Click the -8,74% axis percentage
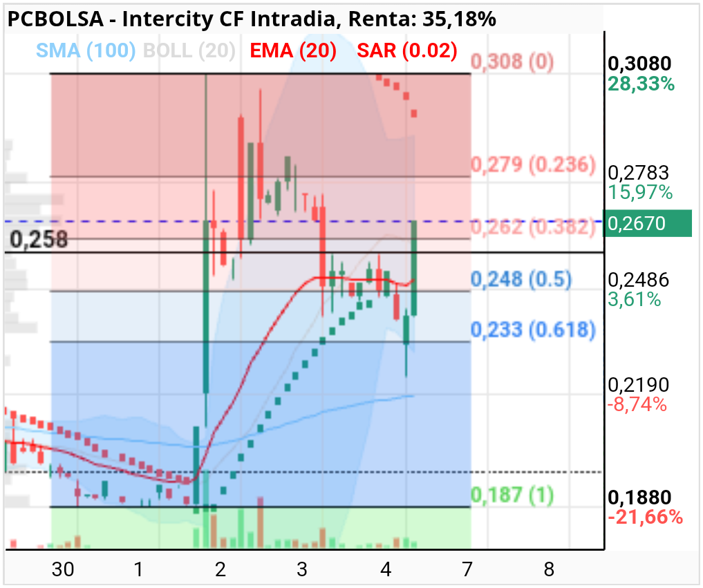 tap(637, 404)
